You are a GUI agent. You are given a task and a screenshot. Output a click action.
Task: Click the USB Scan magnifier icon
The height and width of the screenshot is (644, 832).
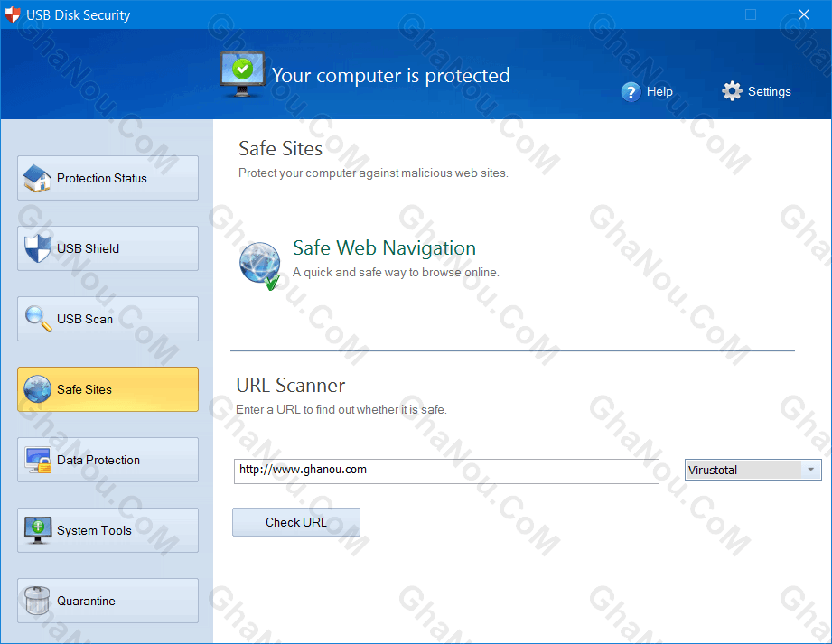[38, 319]
